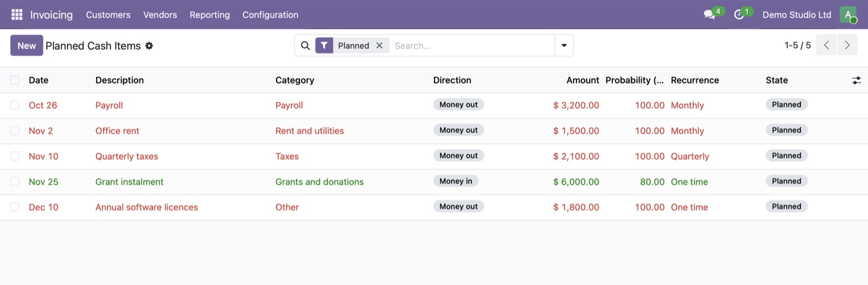
Task: Check the Grant instalment row checkbox
Action: click(x=15, y=182)
